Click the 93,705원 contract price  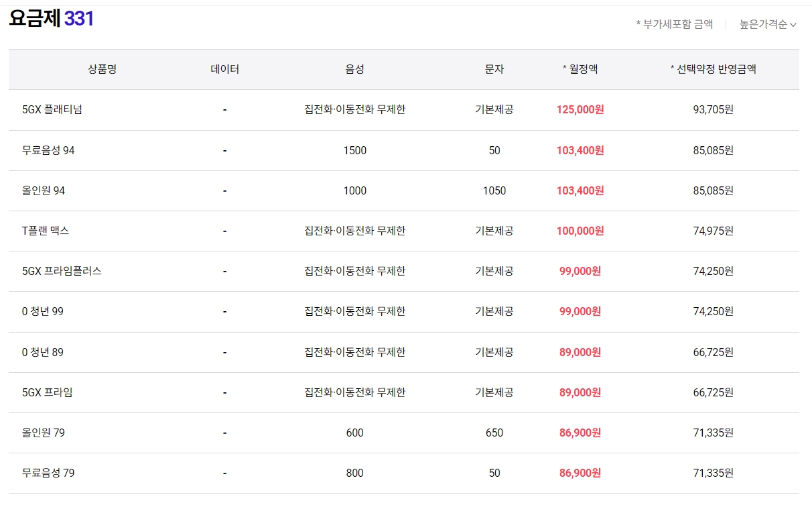click(713, 110)
